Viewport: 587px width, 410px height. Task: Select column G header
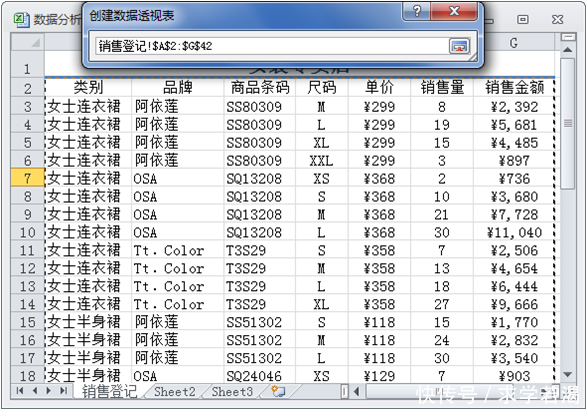point(514,43)
